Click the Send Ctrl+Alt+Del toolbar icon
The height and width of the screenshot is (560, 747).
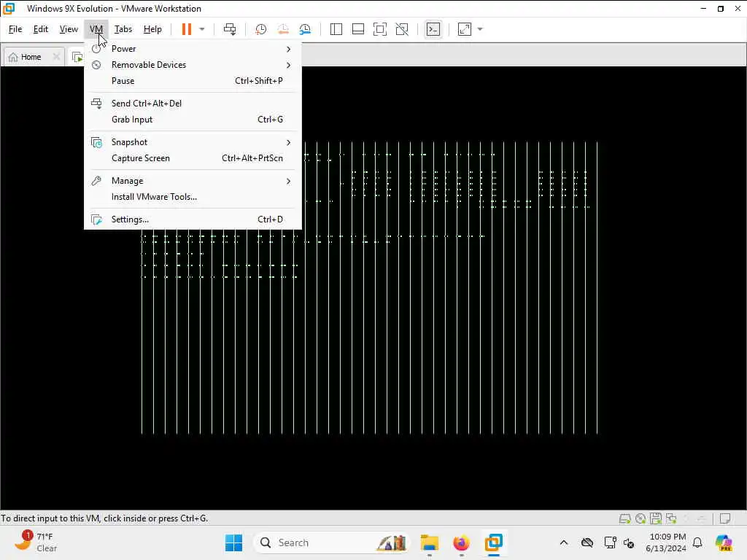(230, 29)
